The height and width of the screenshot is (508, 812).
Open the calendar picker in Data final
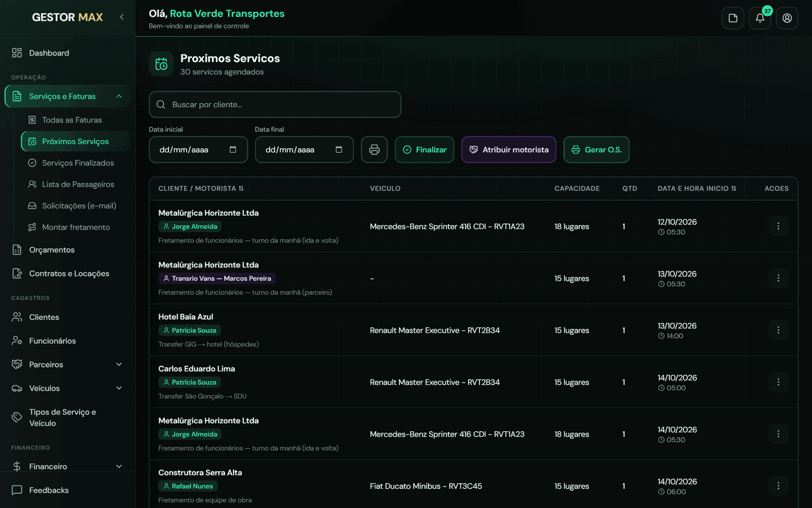click(x=339, y=149)
